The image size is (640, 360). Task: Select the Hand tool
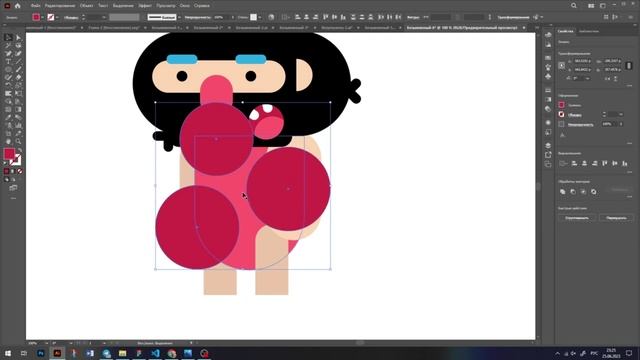pyautogui.click(x=8, y=142)
